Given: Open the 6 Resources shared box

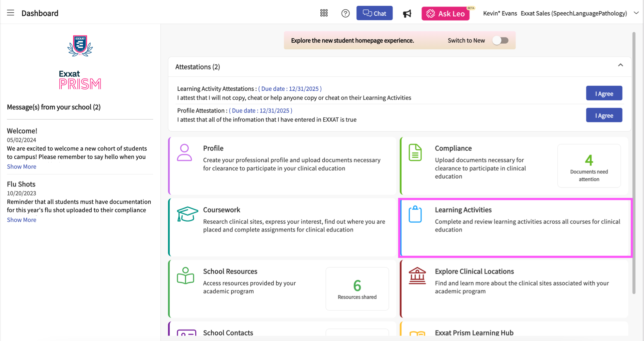Looking at the screenshot, I should pyautogui.click(x=357, y=289).
